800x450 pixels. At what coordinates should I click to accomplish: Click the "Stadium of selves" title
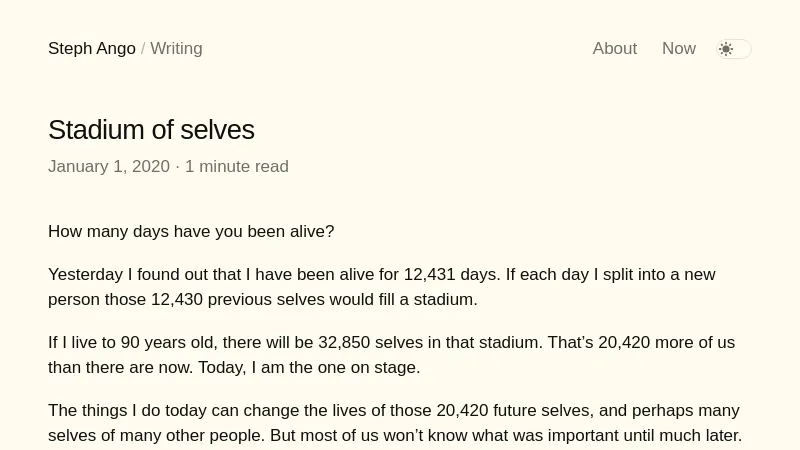[151, 130]
